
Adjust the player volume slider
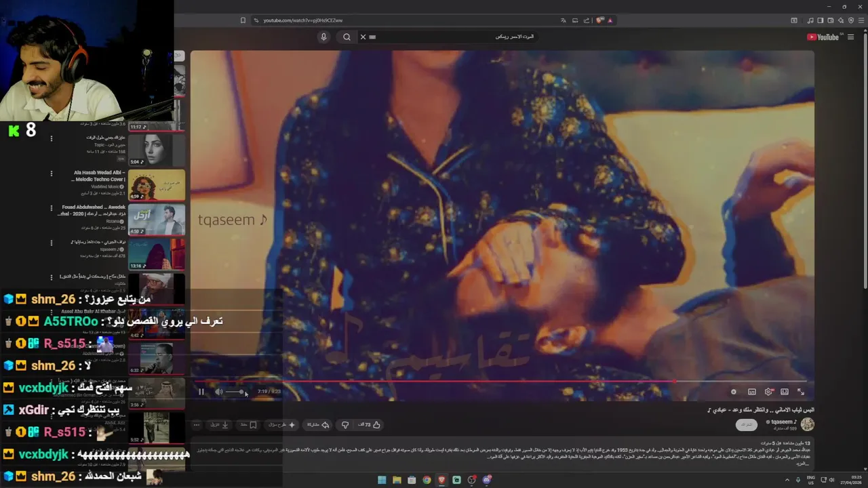click(235, 392)
